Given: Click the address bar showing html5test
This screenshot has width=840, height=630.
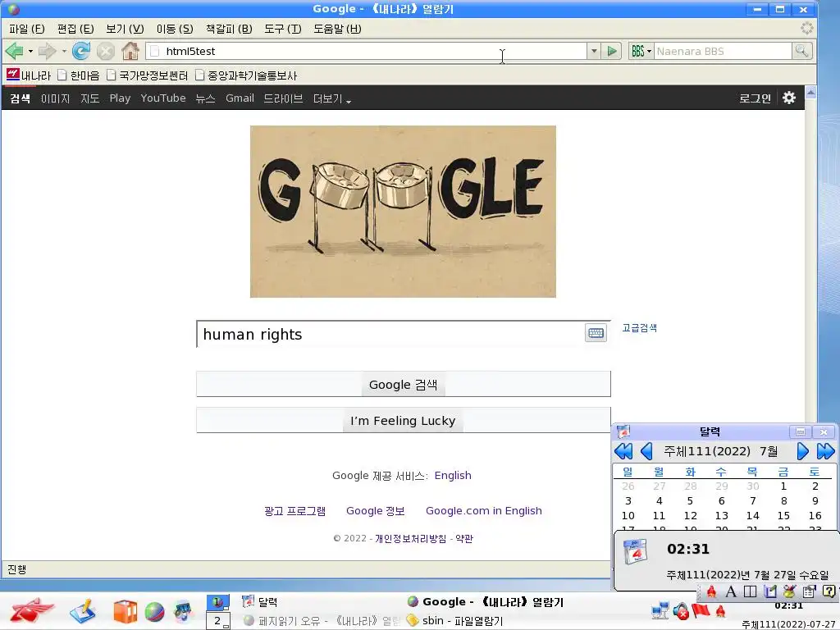Looking at the screenshot, I should pos(367,52).
